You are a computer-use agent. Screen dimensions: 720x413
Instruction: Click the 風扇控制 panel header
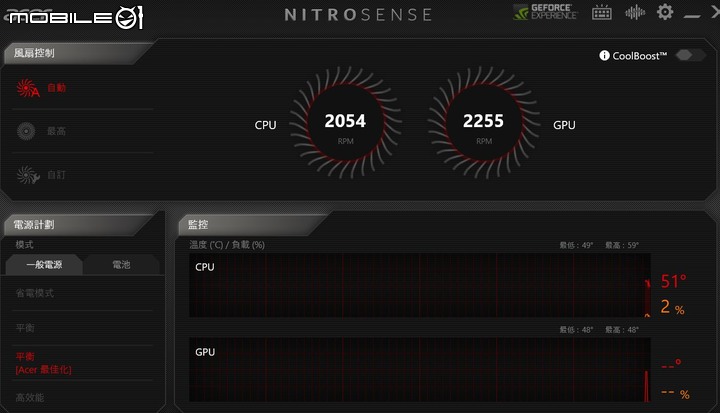tap(34, 53)
